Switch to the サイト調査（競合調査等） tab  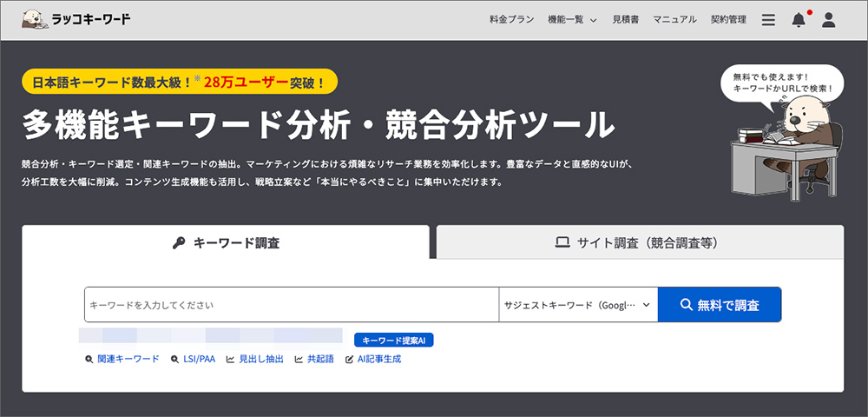tap(640, 242)
